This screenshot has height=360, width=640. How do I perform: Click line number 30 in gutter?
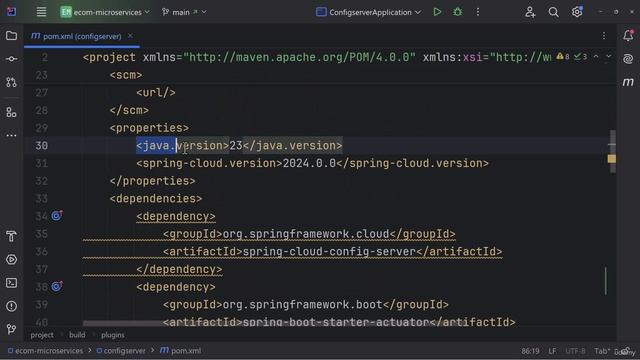coord(41,146)
